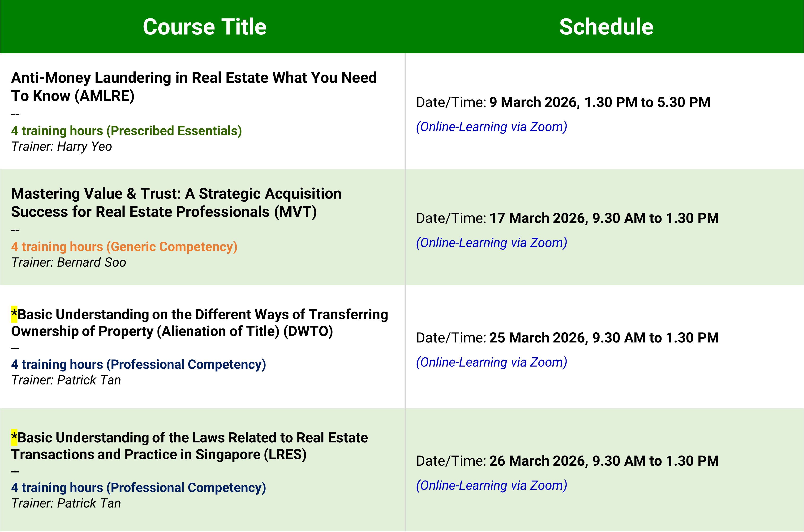This screenshot has width=804, height=532.
Task: Click the Schedule column header
Action: pos(606,27)
